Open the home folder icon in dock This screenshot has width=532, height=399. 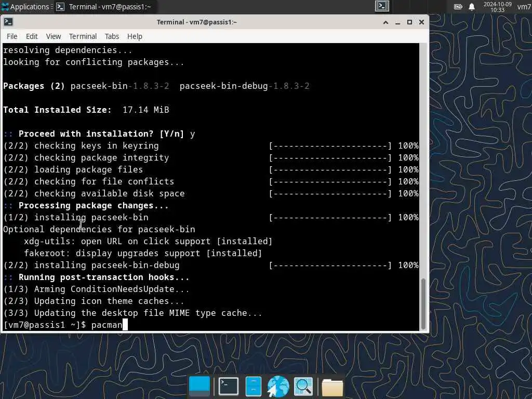332,387
